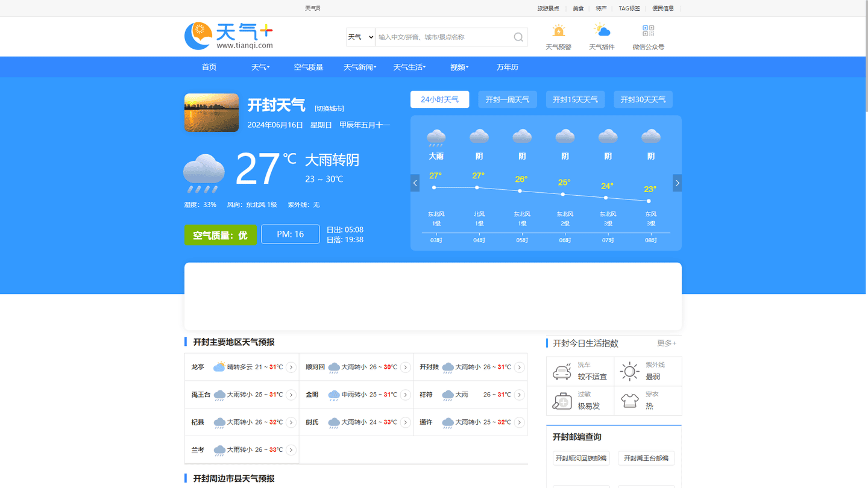Screen dimensions: 868x488
Task: Click 特产 in top bar
Action: (601, 8)
